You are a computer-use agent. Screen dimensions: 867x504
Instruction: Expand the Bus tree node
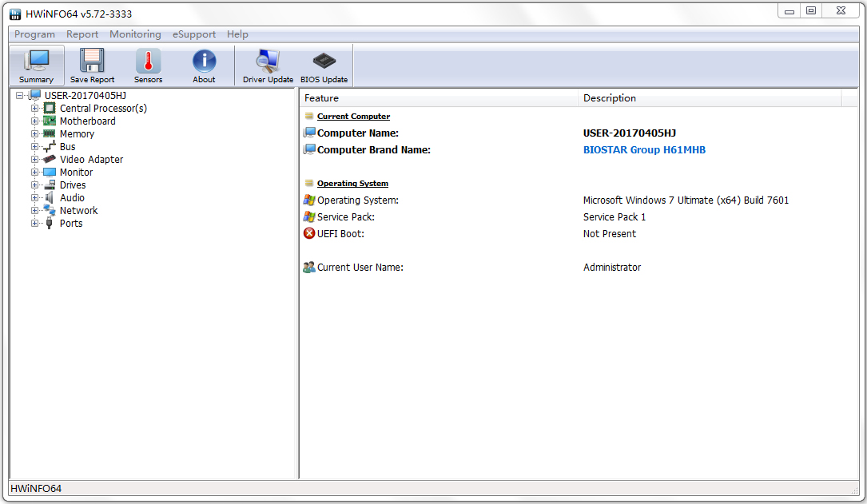[x=34, y=146]
